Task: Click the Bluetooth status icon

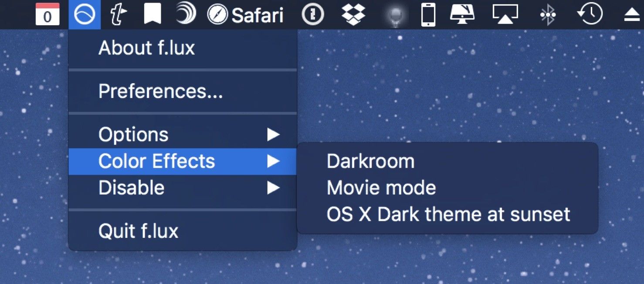Action: coord(548,15)
